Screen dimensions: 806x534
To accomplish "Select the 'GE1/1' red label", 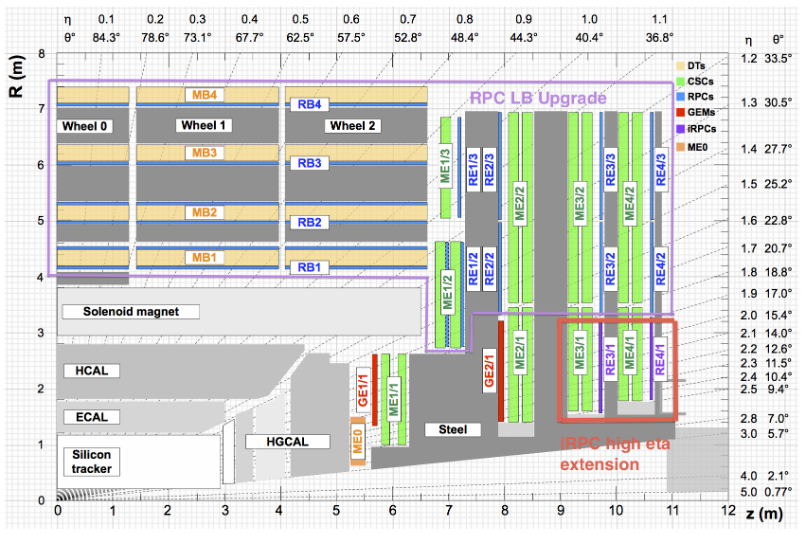I will pyautogui.click(x=363, y=389).
